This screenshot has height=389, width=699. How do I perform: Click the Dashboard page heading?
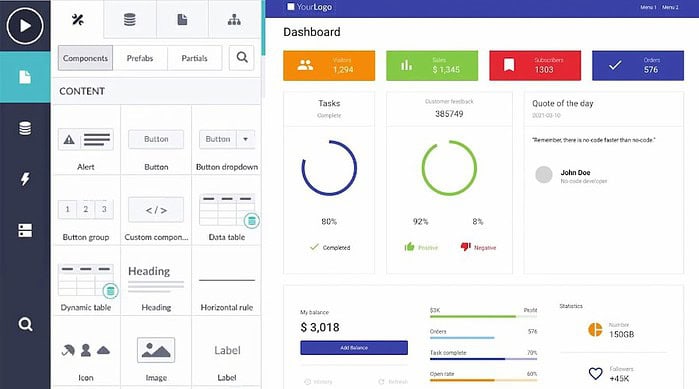tap(312, 32)
